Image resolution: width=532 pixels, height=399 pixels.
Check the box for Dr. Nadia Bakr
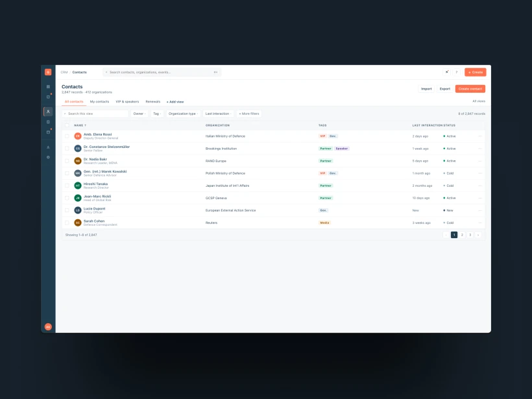(67, 161)
